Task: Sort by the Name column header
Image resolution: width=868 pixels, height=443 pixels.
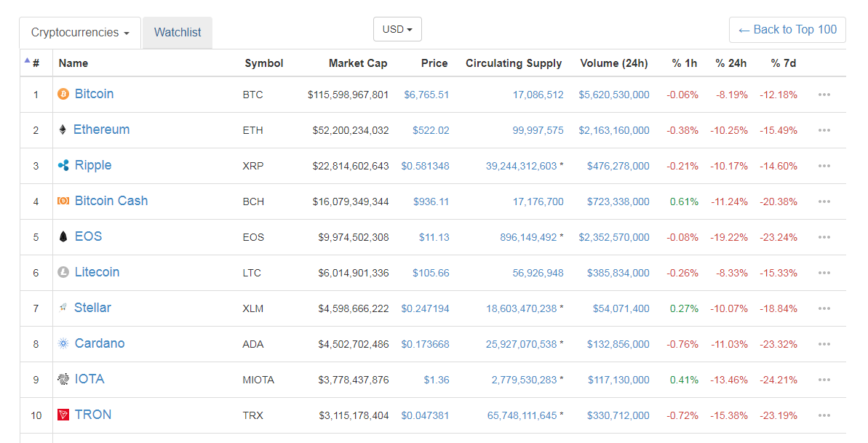Action: pos(73,63)
